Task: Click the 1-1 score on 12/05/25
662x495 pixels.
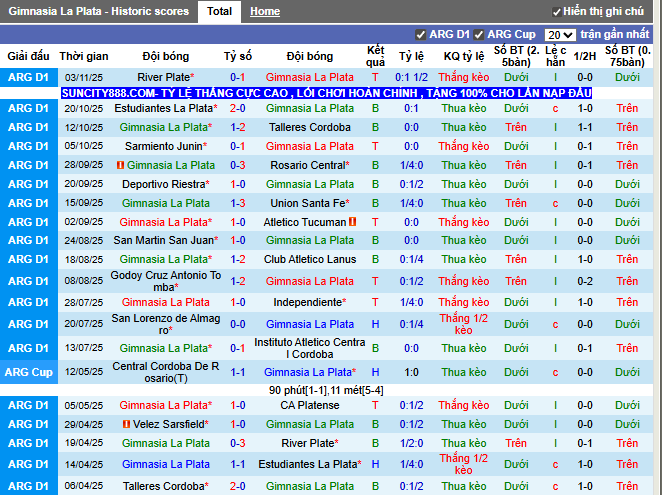Action: (x=238, y=372)
